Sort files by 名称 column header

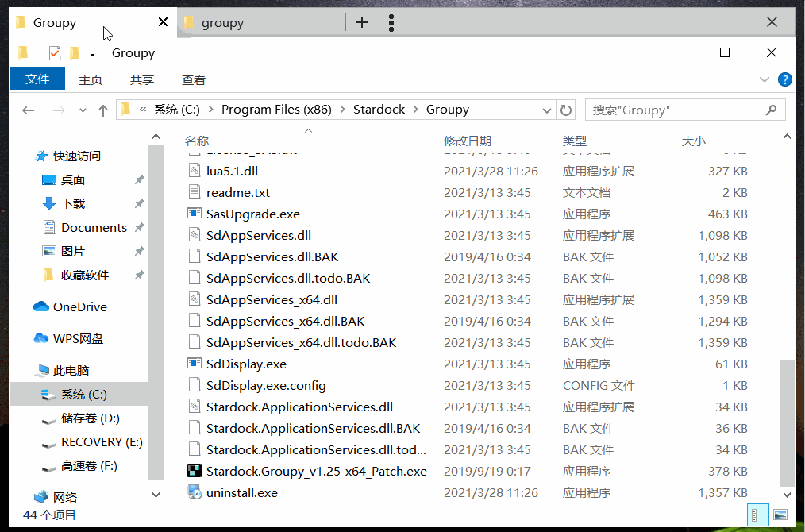tap(197, 141)
